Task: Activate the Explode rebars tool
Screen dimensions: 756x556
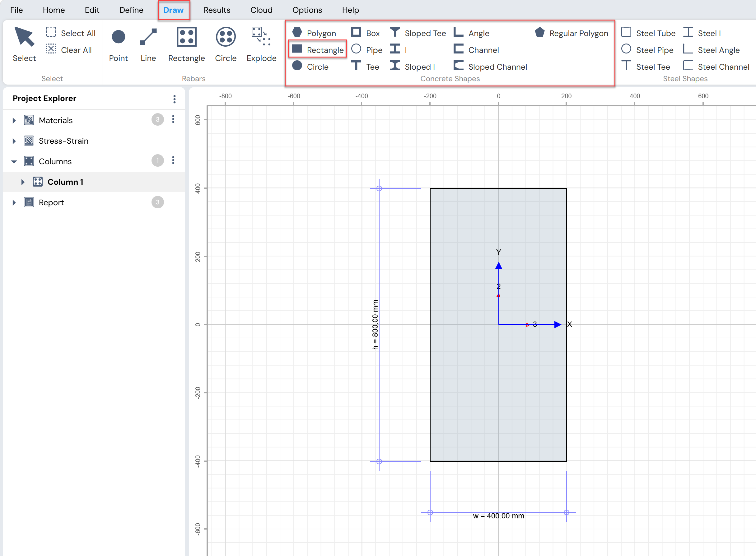Action: point(261,44)
